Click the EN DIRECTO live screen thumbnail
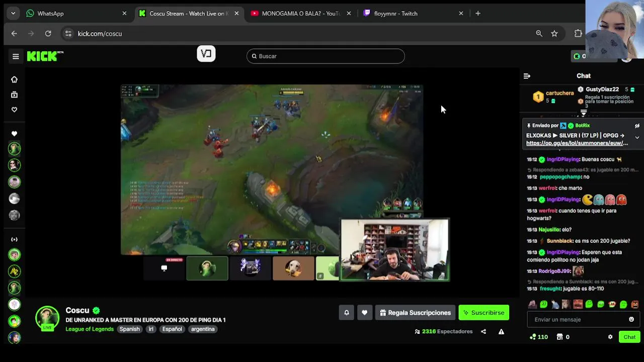This screenshot has width=644, height=362. tap(164, 268)
